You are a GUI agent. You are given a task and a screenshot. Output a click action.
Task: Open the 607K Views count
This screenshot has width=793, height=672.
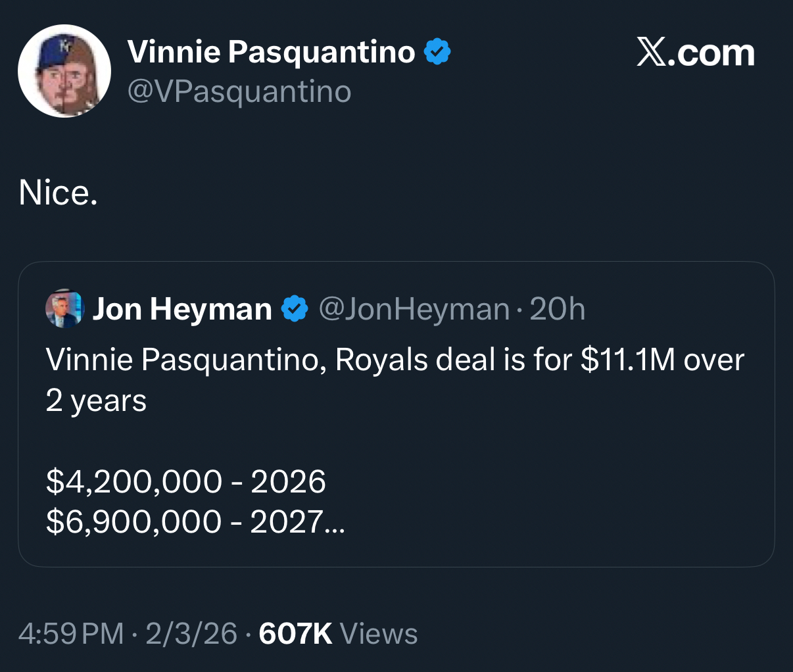(x=338, y=634)
